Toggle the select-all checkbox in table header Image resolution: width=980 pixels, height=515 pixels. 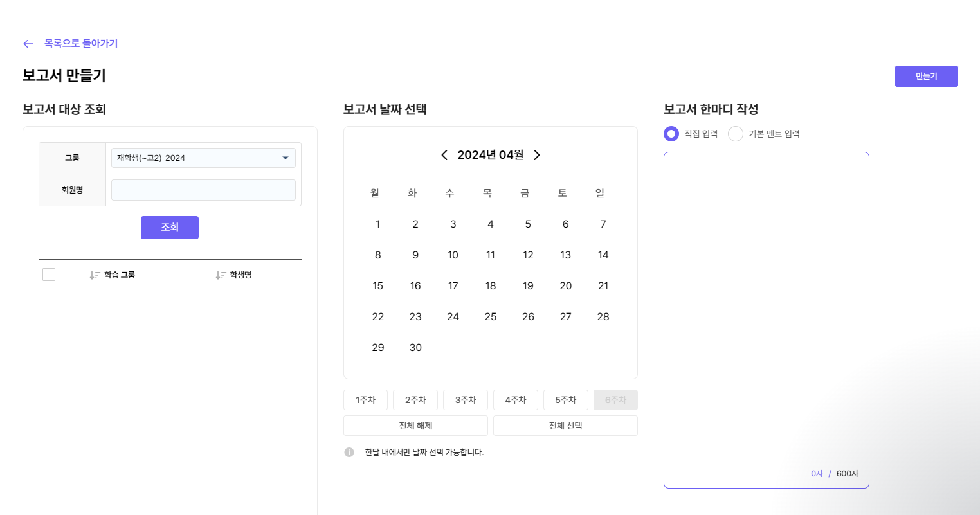tap(49, 275)
